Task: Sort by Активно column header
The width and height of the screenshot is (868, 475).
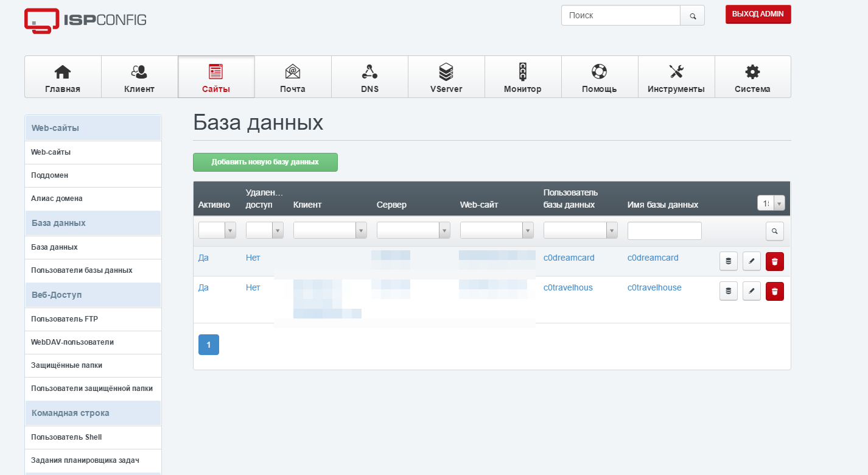Action: (x=214, y=205)
